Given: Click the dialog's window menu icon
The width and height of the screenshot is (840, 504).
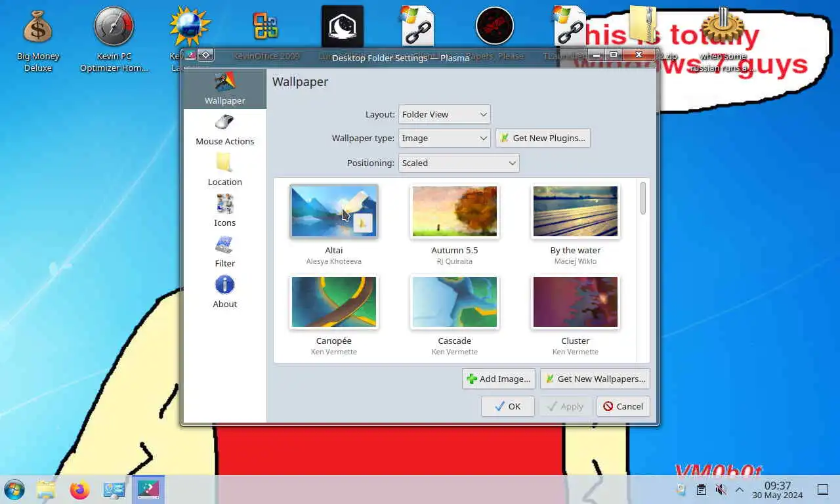Looking at the screenshot, I should (x=190, y=55).
